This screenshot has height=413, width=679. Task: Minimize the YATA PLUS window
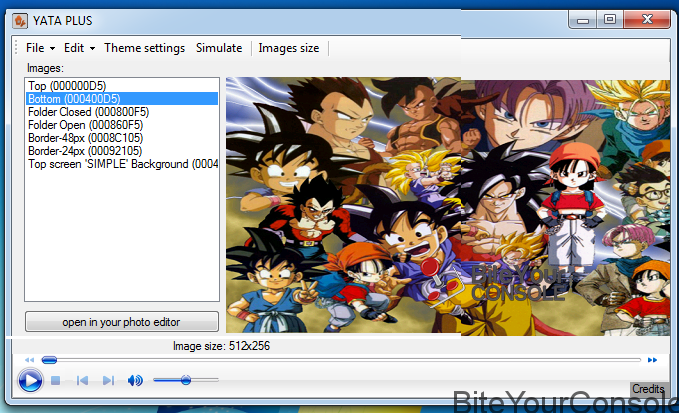(x=583, y=20)
